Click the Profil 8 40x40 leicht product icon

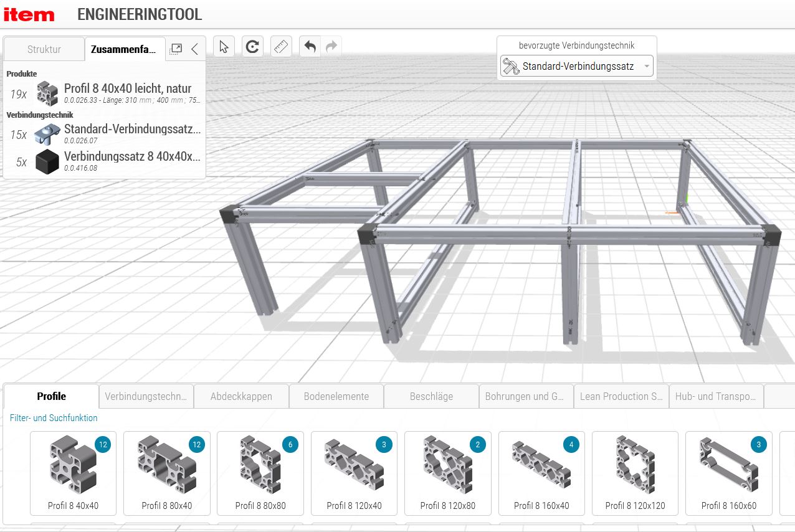click(47, 93)
